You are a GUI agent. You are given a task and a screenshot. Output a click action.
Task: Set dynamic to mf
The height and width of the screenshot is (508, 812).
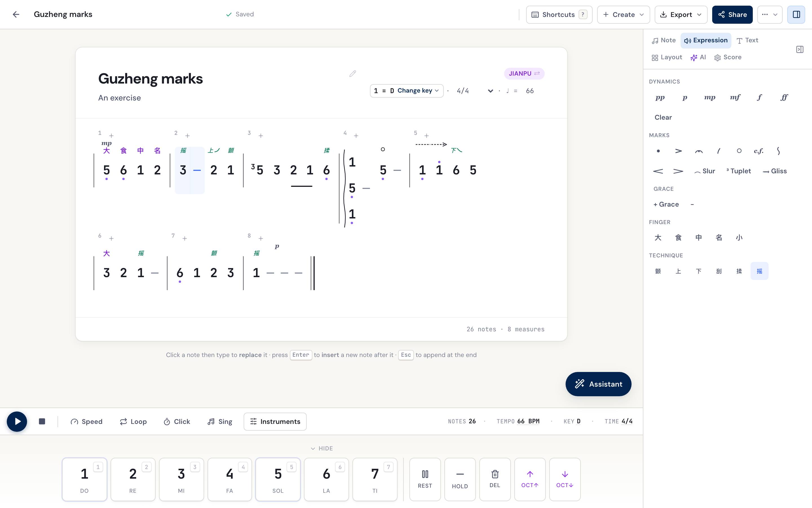(735, 97)
